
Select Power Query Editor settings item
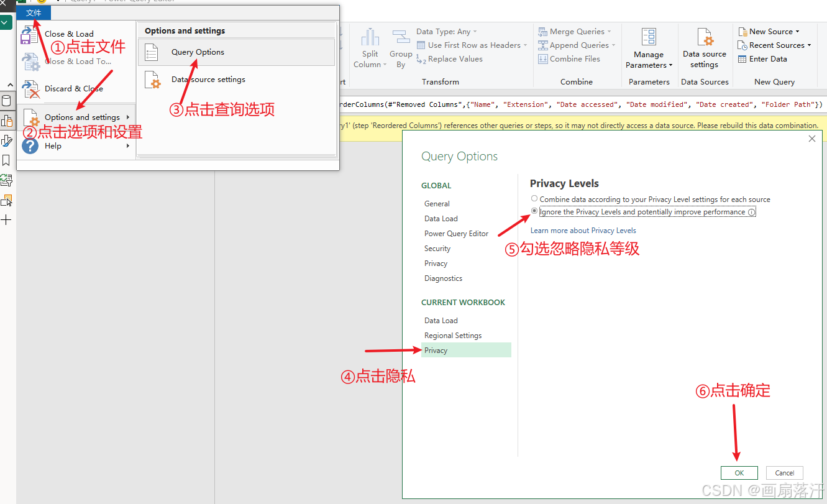(457, 234)
